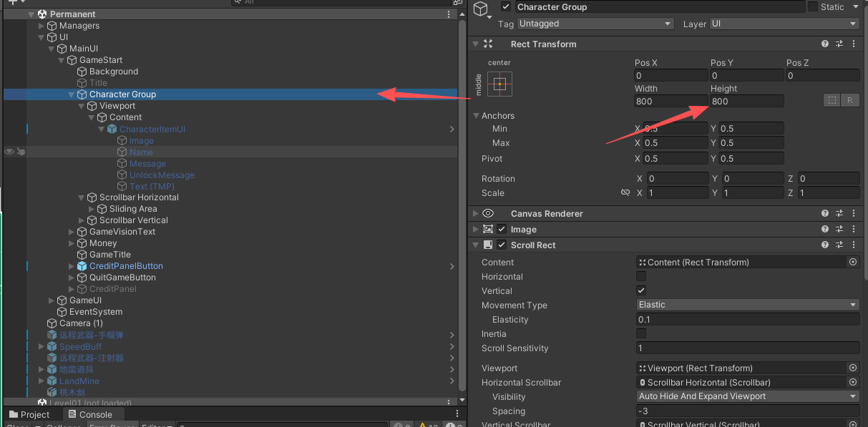Viewport: 868px width, 427px height.
Task: Open presets for the Rect Transform component
Action: click(839, 44)
